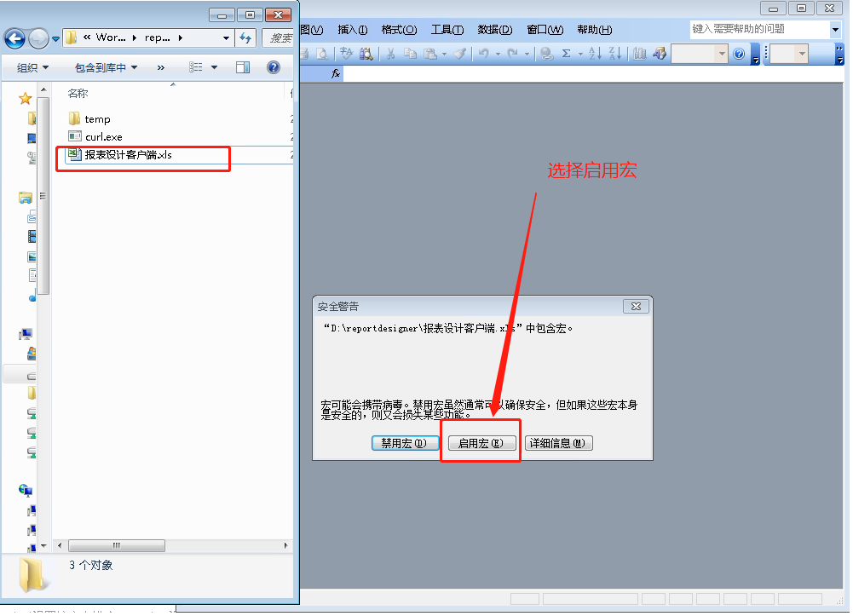This screenshot has width=853, height=616.
Task: Expand the Undo history dropdown arrow
Action: (x=498, y=54)
